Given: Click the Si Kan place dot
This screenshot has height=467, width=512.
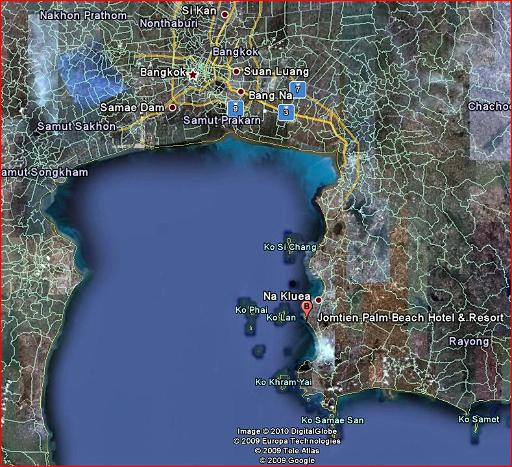Looking at the screenshot, I should pyautogui.click(x=225, y=14).
